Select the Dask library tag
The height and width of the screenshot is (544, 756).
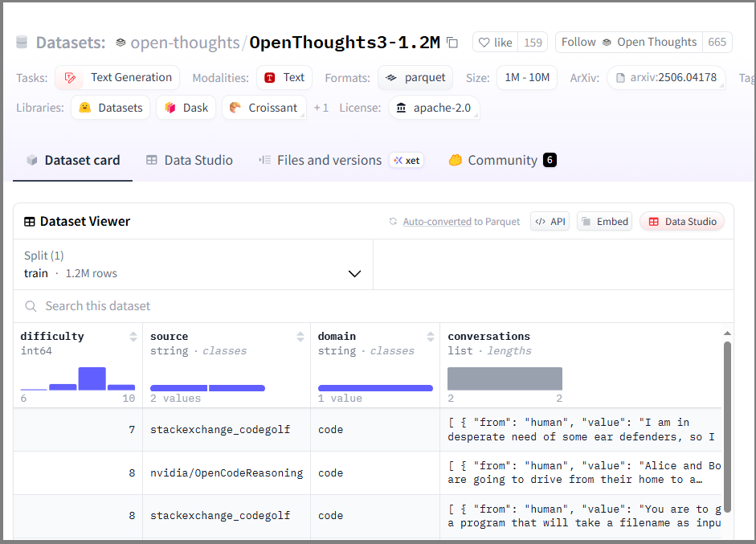tap(186, 108)
